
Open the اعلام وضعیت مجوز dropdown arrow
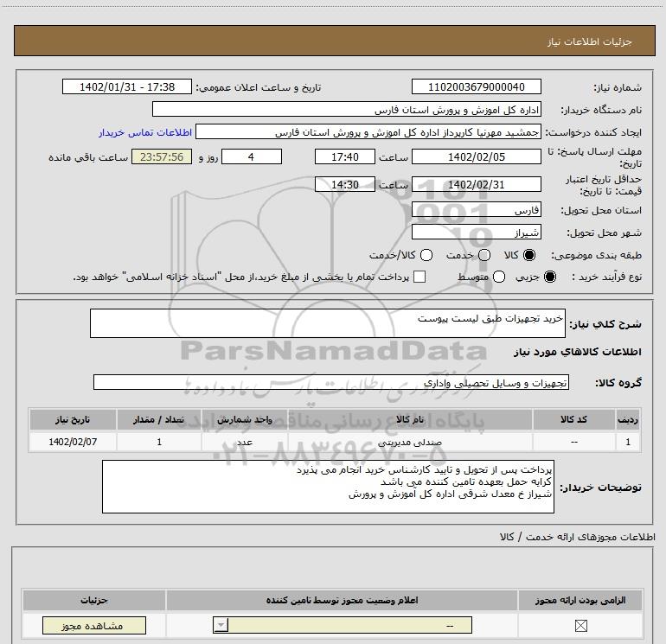click(221, 625)
